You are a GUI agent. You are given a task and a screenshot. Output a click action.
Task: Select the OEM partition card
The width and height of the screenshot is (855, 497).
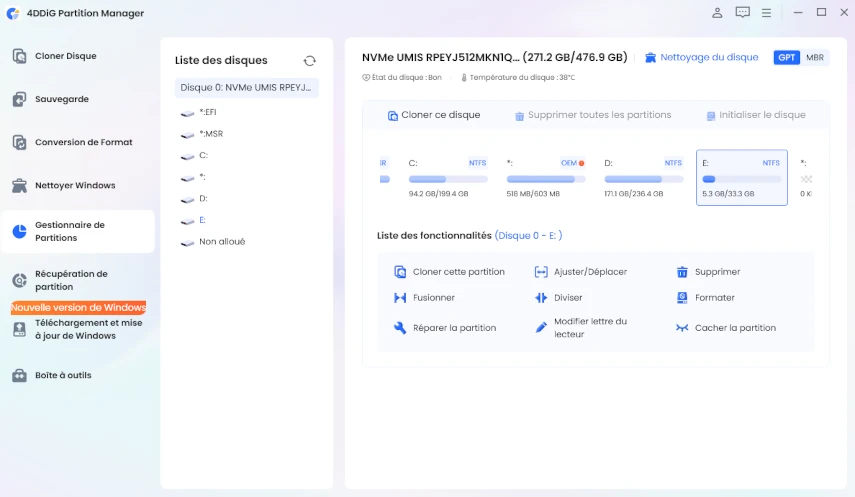click(545, 178)
